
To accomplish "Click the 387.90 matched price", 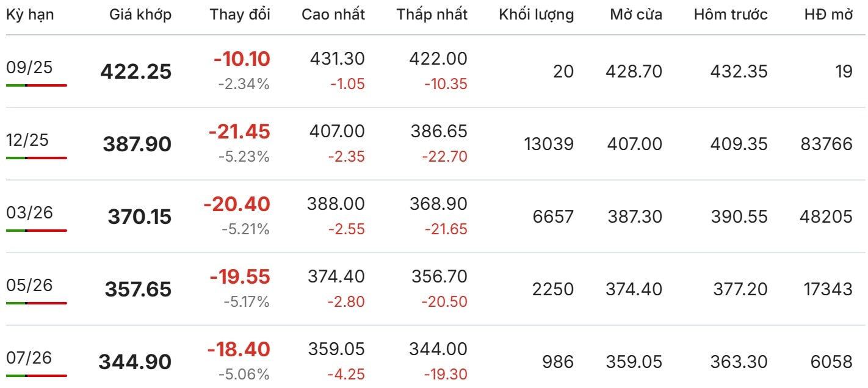I will (137, 145).
